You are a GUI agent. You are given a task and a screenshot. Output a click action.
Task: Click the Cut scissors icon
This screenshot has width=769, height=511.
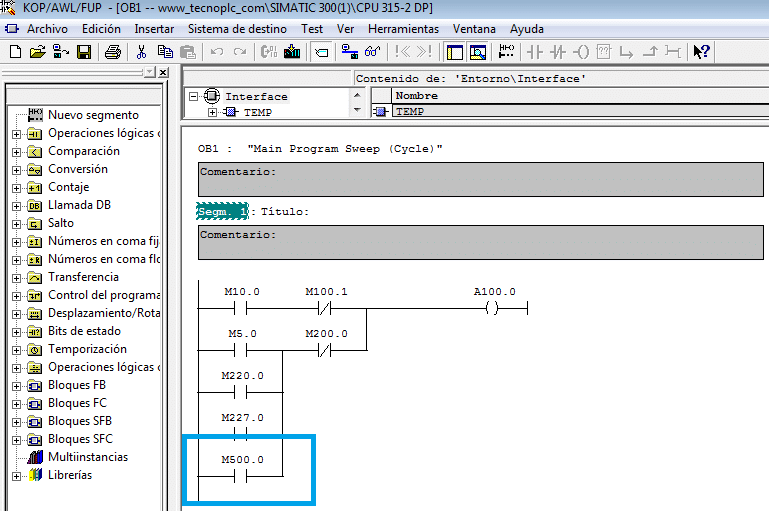[x=141, y=51]
